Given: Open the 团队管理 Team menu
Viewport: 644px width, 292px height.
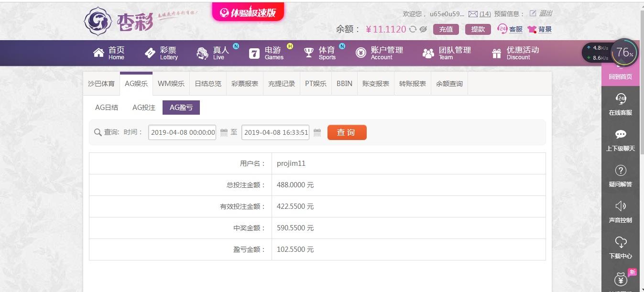Looking at the screenshot, I should [x=455, y=53].
